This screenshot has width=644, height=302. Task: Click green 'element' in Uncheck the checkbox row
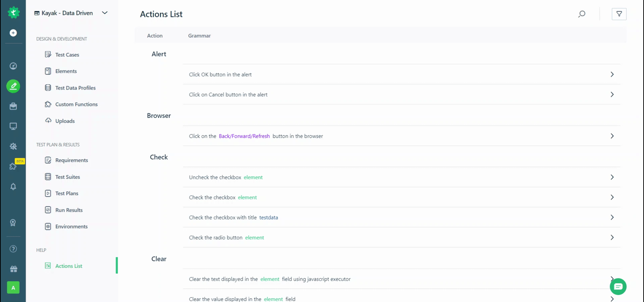click(253, 177)
